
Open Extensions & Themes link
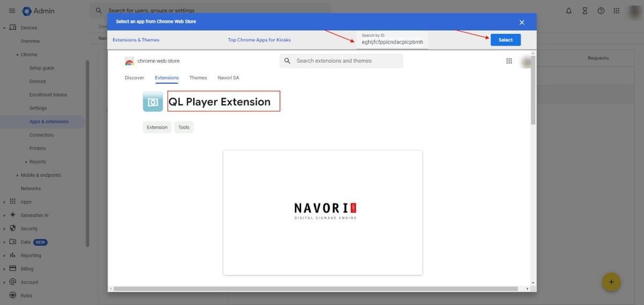coord(136,40)
